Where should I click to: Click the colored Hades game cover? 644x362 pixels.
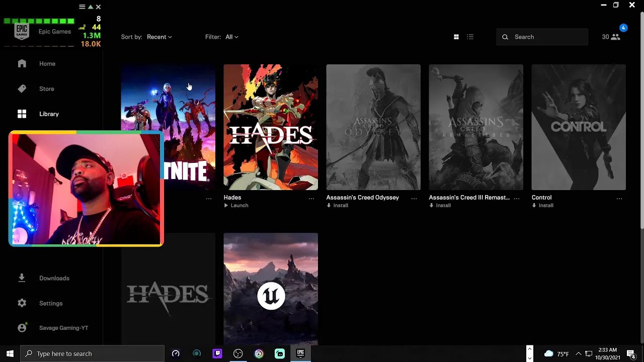[271, 127]
